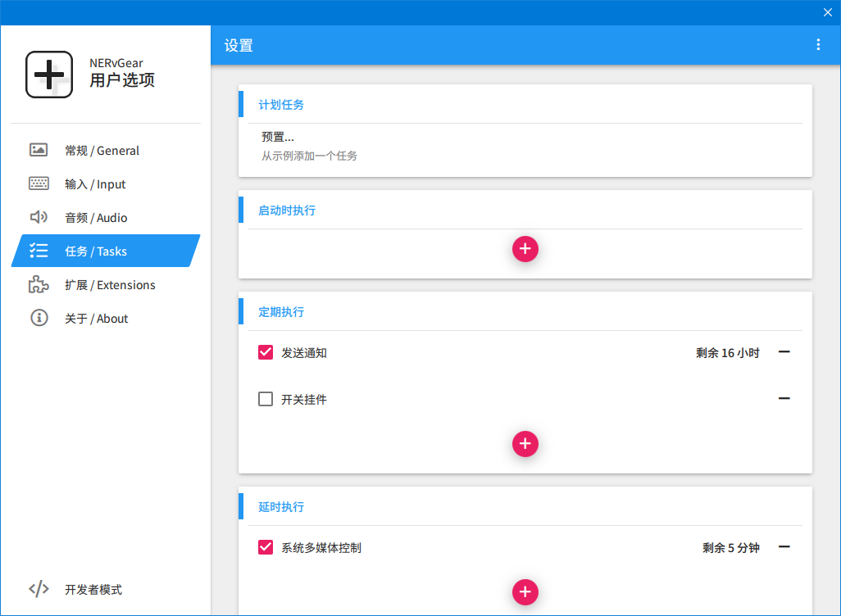The height and width of the screenshot is (616, 841).
Task: Uncheck the 发送通知 checkbox
Action: (x=266, y=352)
